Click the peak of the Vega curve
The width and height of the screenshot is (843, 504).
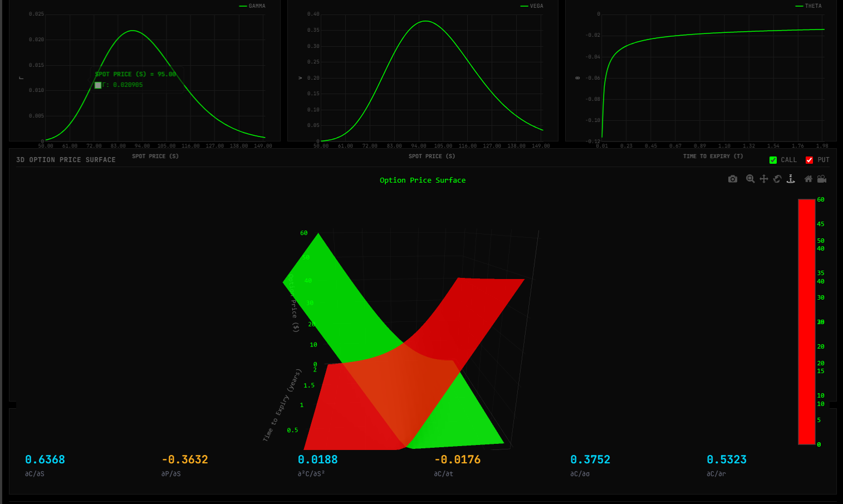[x=425, y=21]
